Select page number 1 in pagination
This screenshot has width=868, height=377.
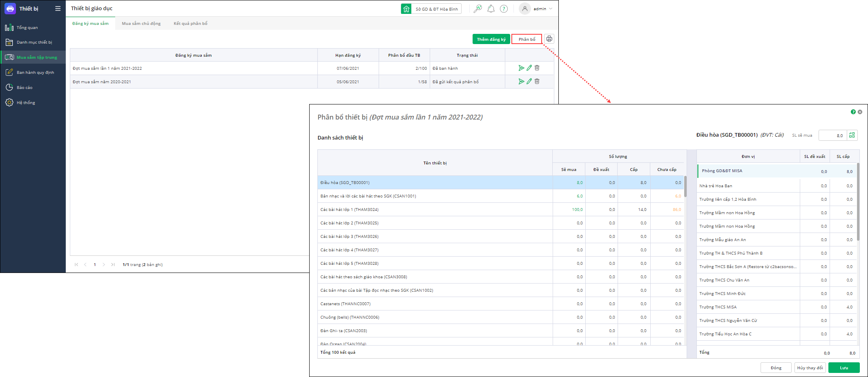(95, 264)
